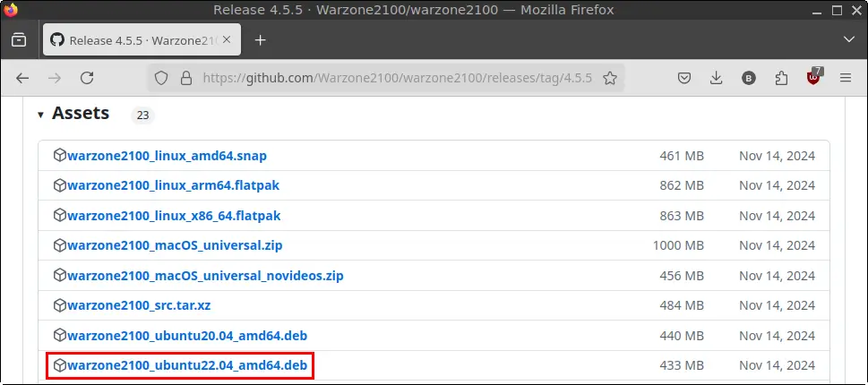
Task: Download warzone2100_macOS_universal.zip
Action: pos(175,245)
